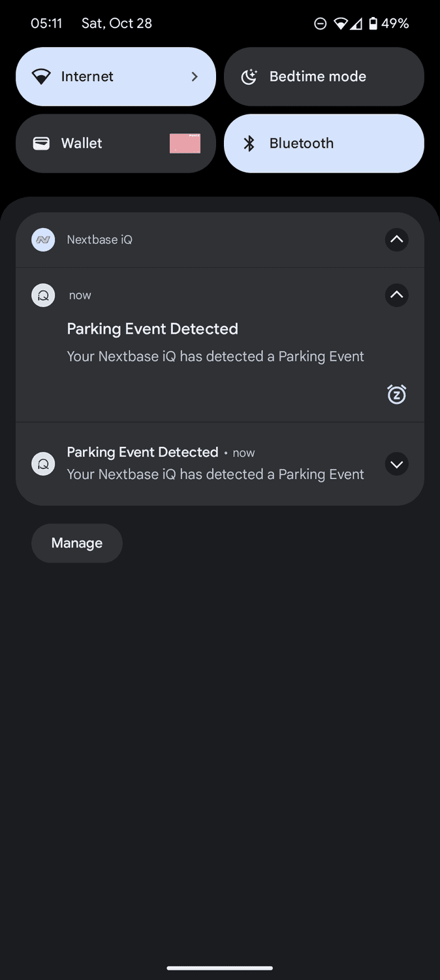This screenshot has height=980, width=440.
Task: Open Internet details via the chevron arrow
Action: (195, 77)
